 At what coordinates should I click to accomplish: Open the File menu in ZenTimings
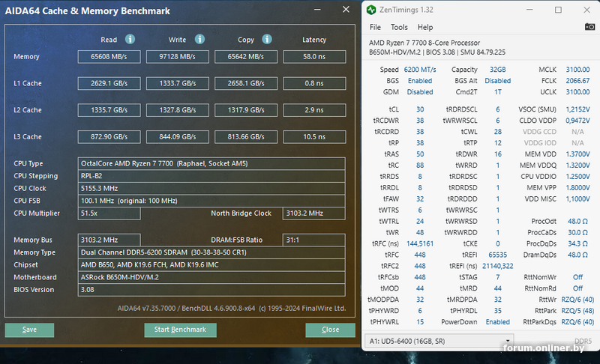coord(375,27)
